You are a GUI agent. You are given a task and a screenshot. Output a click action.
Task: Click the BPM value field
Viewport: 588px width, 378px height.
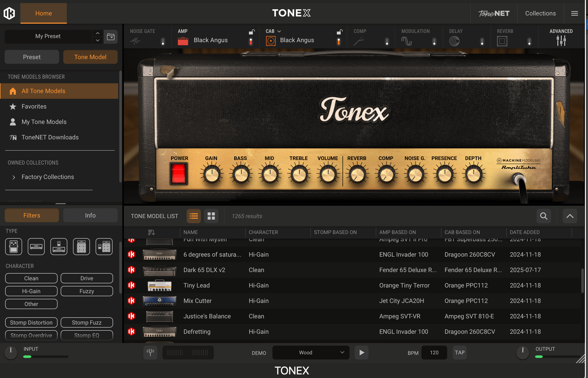434,353
